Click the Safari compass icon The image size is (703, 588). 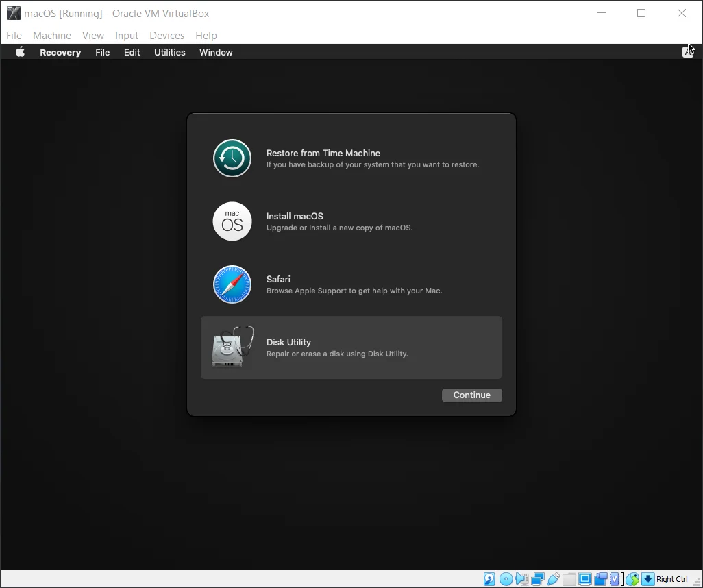(x=232, y=284)
